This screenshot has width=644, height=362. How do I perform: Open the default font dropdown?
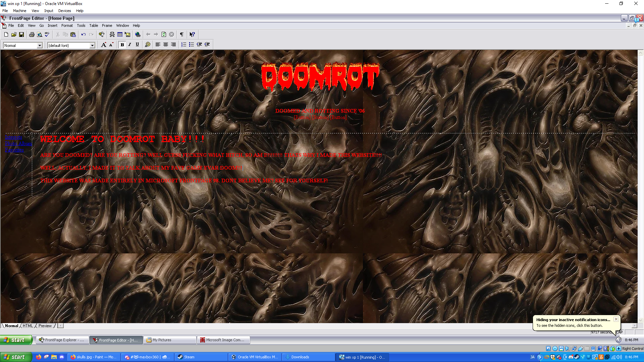point(92,46)
